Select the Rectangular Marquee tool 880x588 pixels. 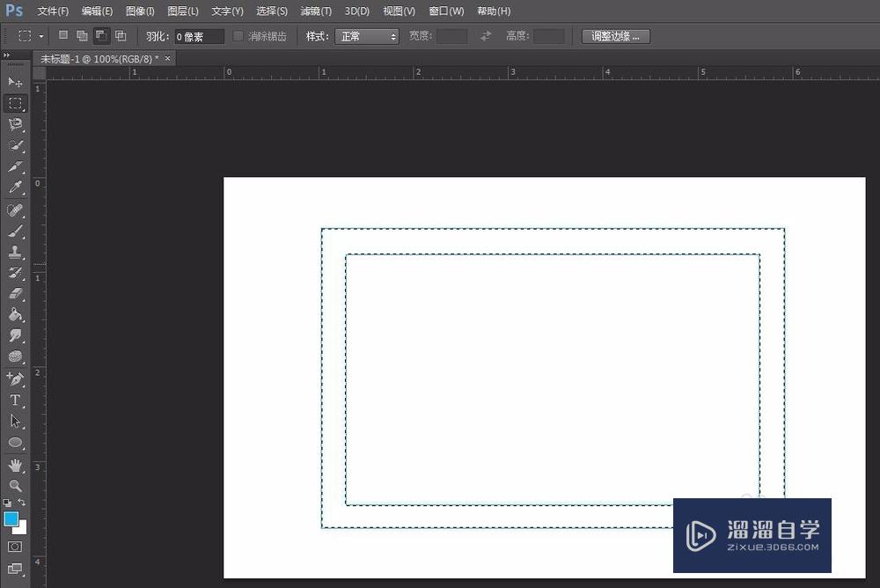(x=15, y=103)
